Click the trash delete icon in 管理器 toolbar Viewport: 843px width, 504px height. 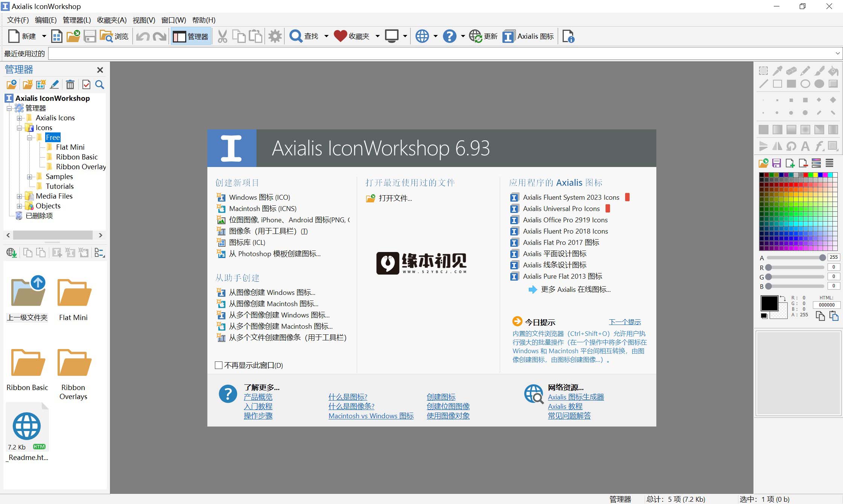pos(70,84)
